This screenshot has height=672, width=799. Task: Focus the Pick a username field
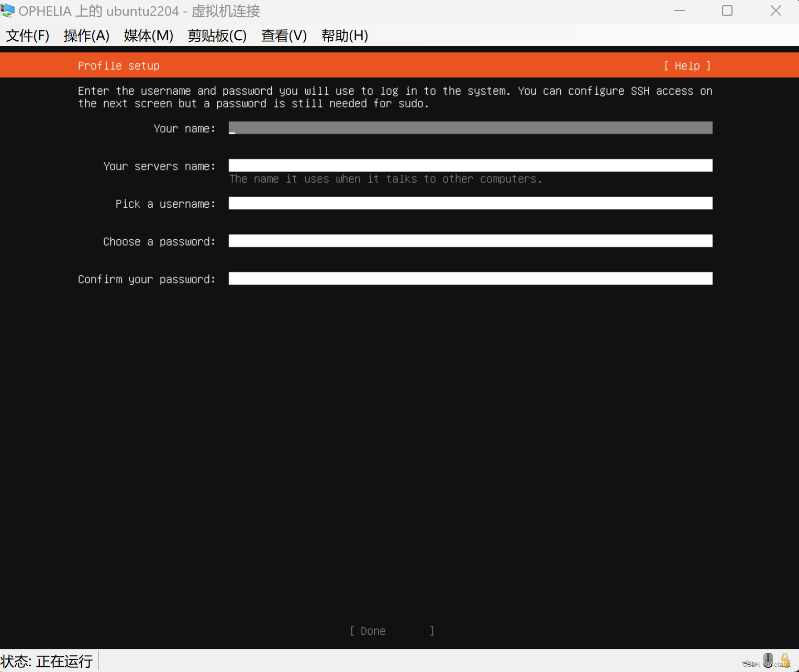[x=470, y=203]
